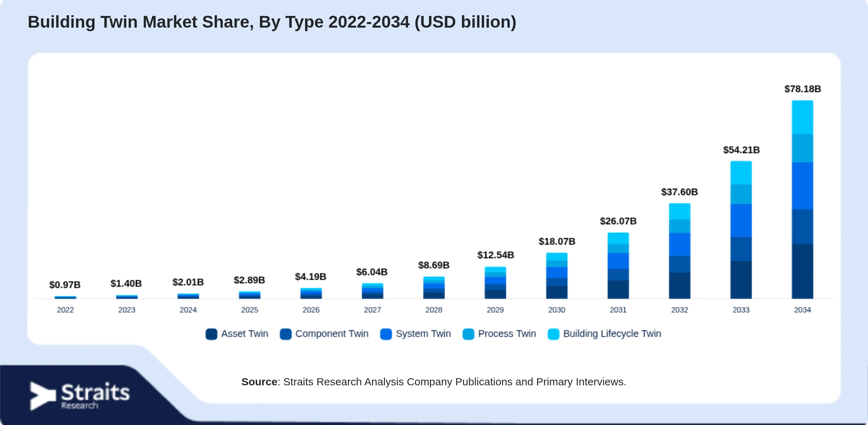Click the $2.89B value label
Viewport: 868px width, 425px height.
click(x=249, y=280)
